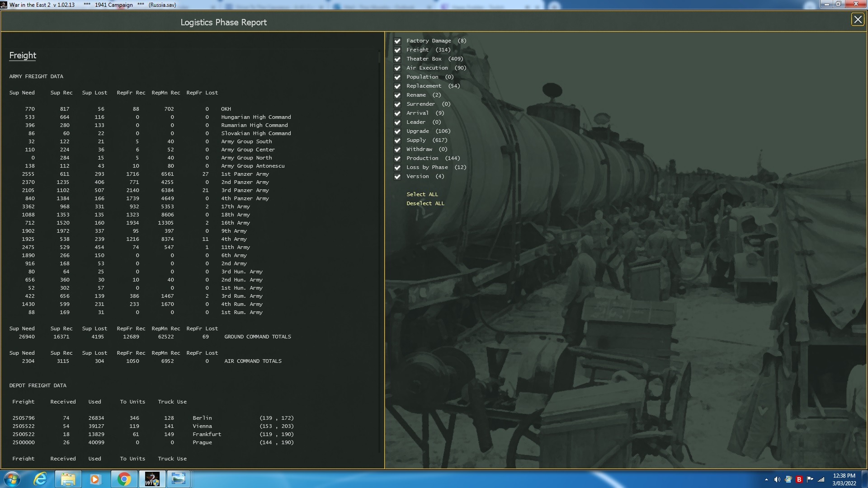
Task: Toggle the Population checkbox
Action: click(x=397, y=77)
